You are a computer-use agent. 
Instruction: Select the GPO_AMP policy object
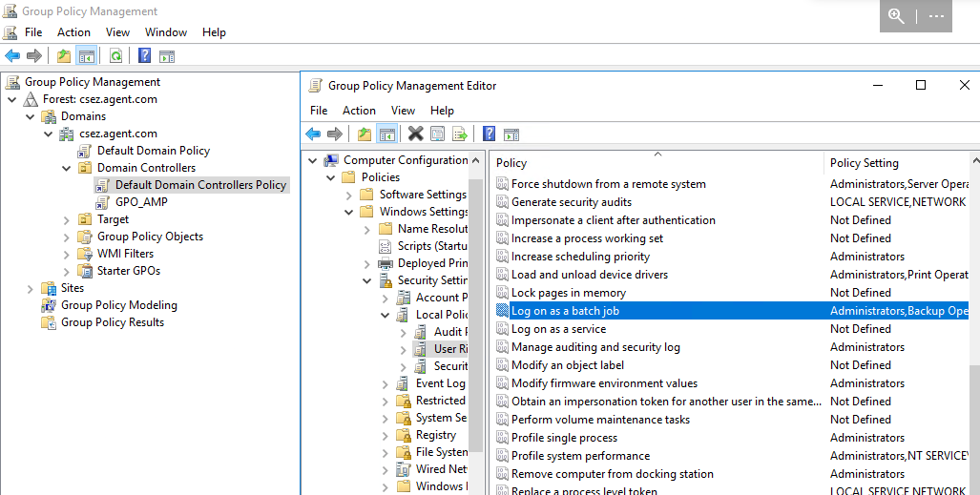[142, 202]
